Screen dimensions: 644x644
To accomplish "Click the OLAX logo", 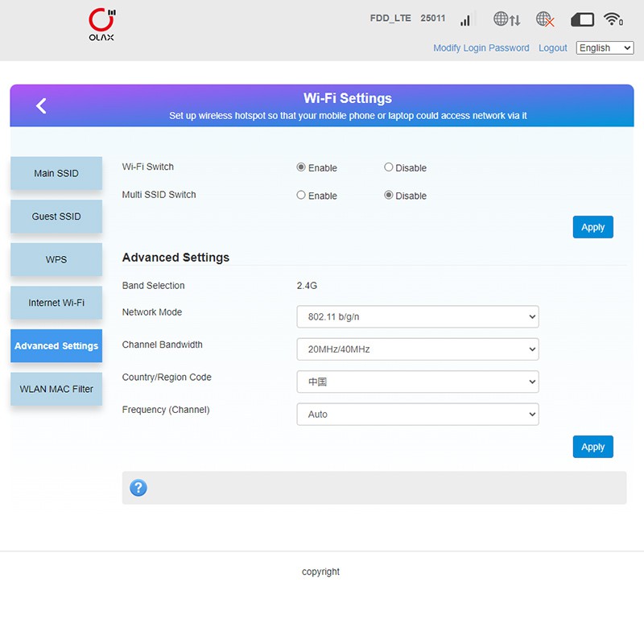I will 101,26.
